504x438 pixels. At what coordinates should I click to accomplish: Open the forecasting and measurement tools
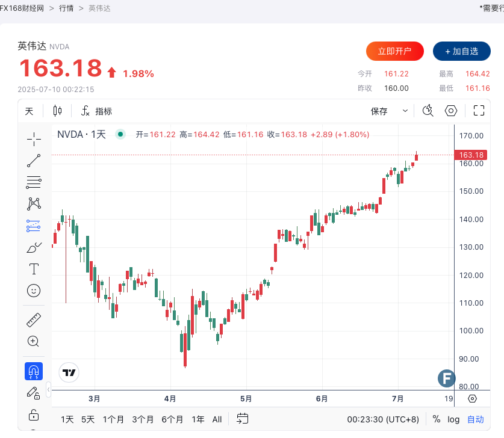[x=34, y=226]
